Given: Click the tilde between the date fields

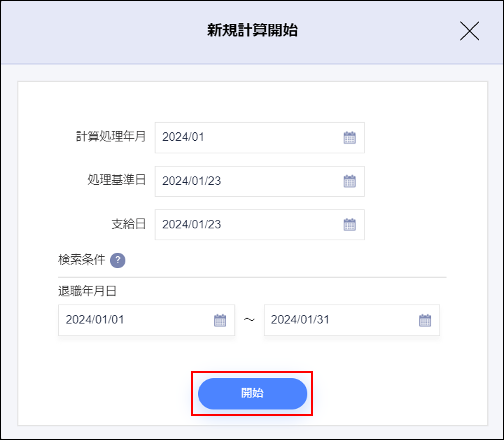Looking at the screenshot, I should pyautogui.click(x=249, y=320).
